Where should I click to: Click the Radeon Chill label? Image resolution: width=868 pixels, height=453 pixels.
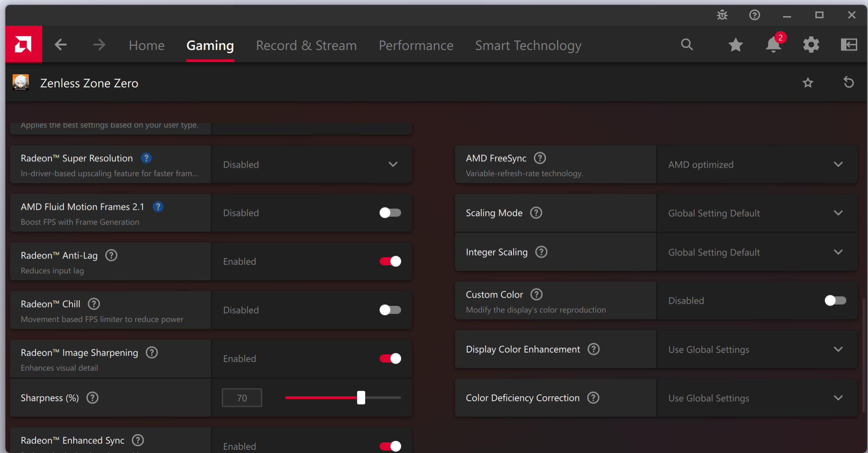(50, 304)
